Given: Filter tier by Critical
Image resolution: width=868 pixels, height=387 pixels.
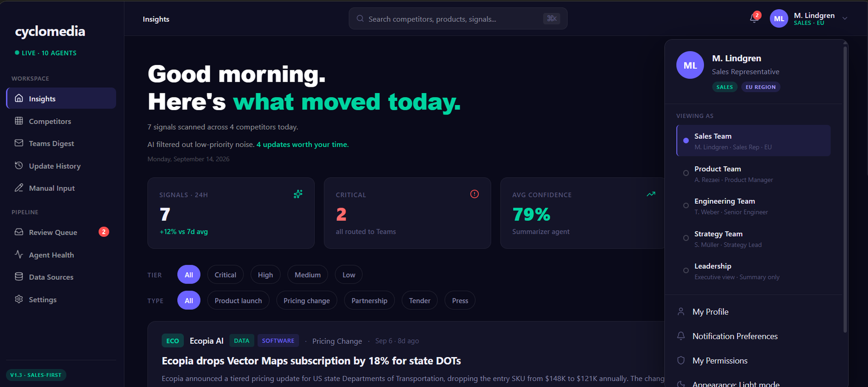Looking at the screenshot, I should click(225, 275).
